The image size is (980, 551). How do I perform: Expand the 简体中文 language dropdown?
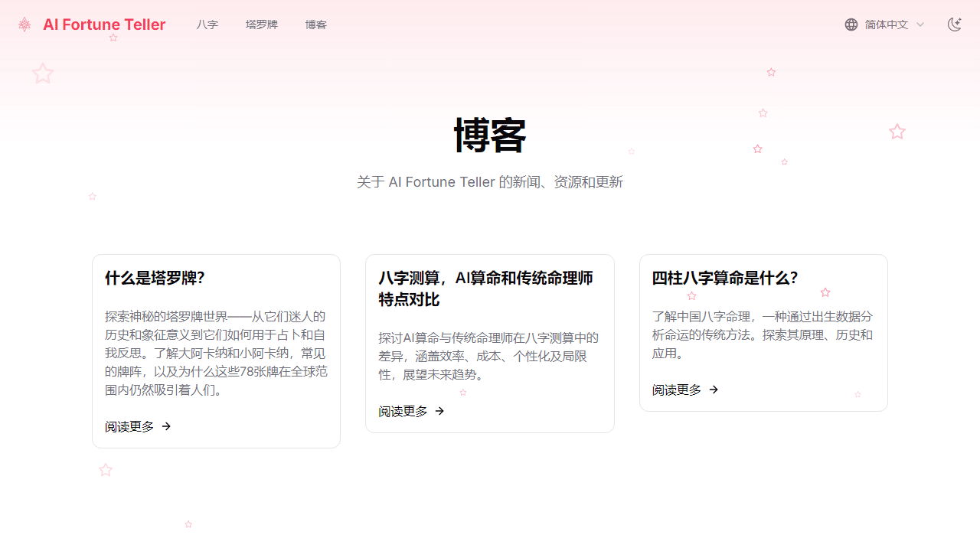pos(885,24)
